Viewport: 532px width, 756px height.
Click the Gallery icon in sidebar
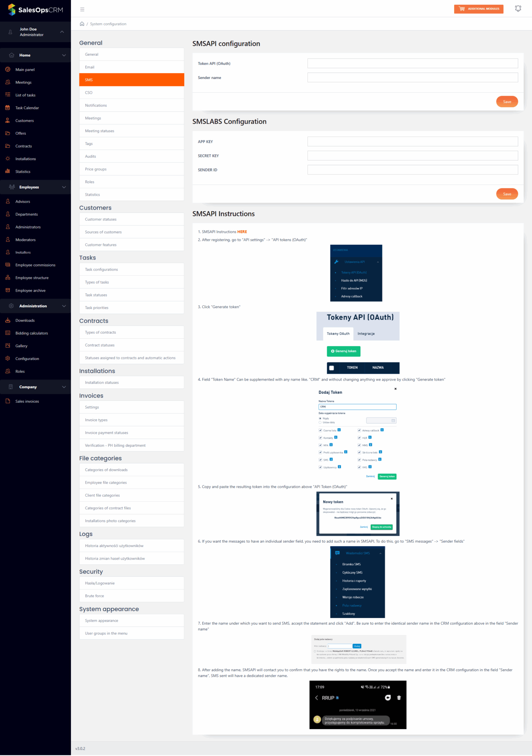8,346
